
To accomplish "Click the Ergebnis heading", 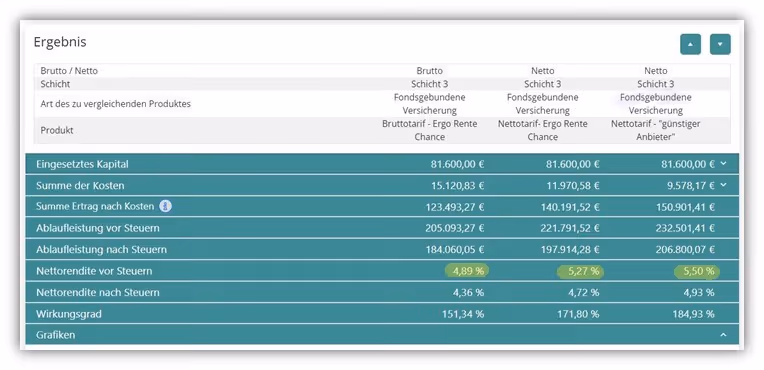I will point(60,42).
